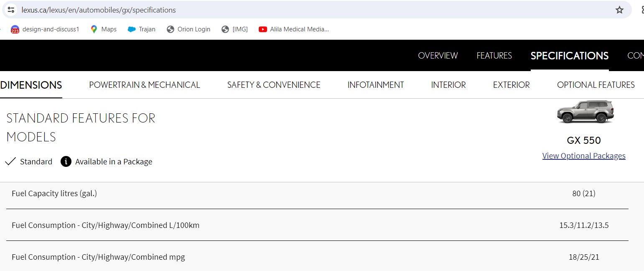644x271 pixels.
Task: Go to the Features page
Action: pyautogui.click(x=494, y=56)
